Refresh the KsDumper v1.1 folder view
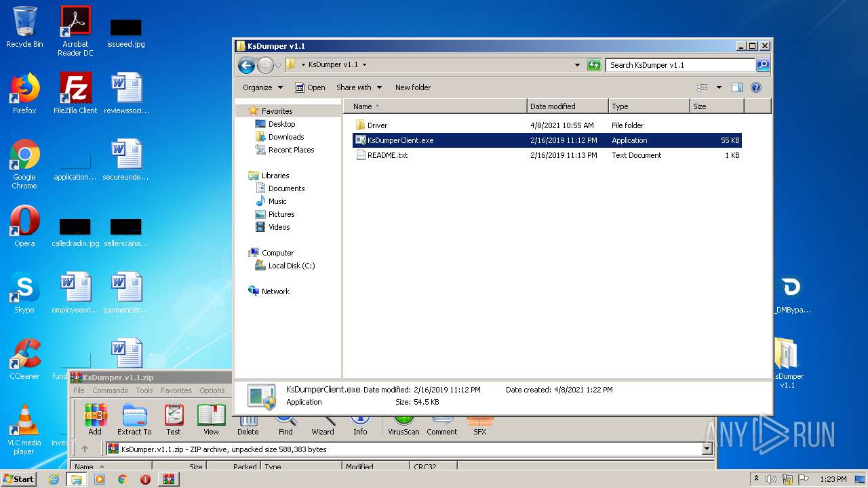 (594, 65)
